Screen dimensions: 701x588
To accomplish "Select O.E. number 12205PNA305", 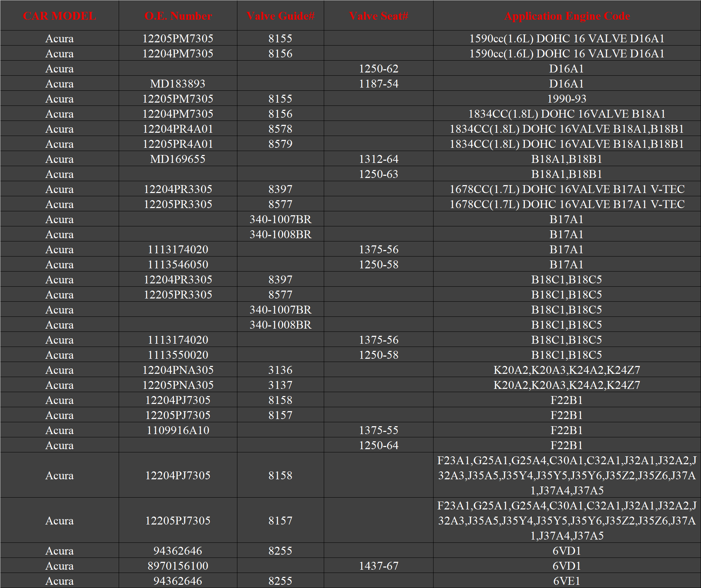I will 178,385.
